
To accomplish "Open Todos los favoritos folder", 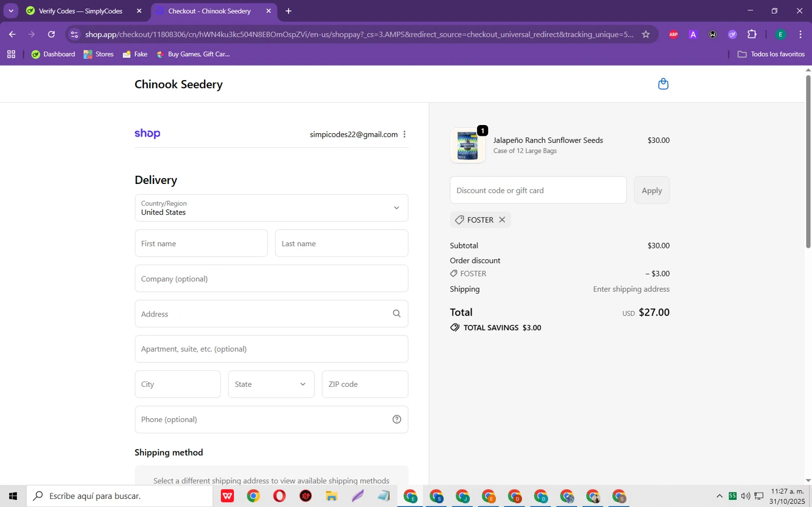I will [771, 54].
